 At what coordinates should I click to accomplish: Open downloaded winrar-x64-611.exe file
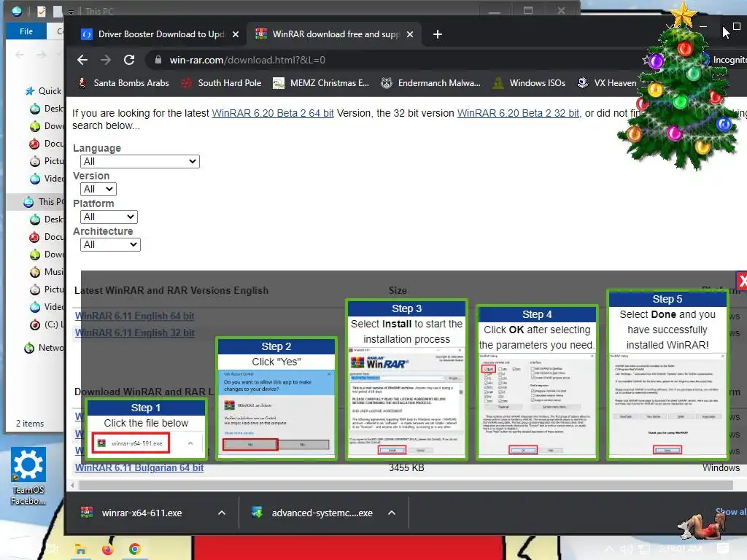click(x=143, y=513)
